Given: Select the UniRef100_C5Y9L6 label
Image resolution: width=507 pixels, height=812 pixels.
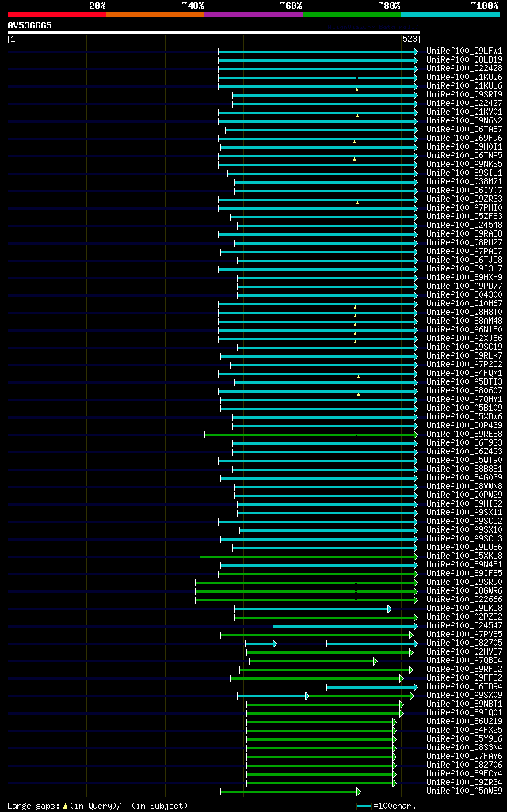Looking at the screenshot, I should [x=464, y=738].
